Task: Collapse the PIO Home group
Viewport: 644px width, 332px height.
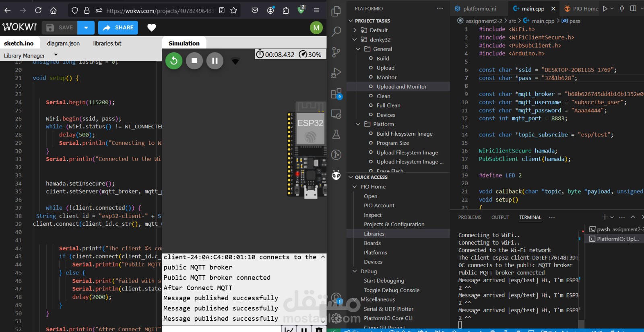Action: pos(355,187)
